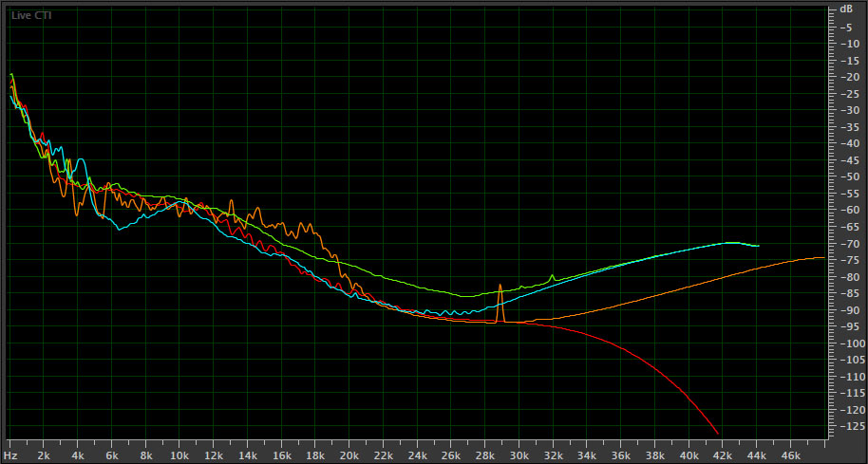Select the 42k frequency axis label
The width and height of the screenshot is (868, 464).
click(723, 456)
